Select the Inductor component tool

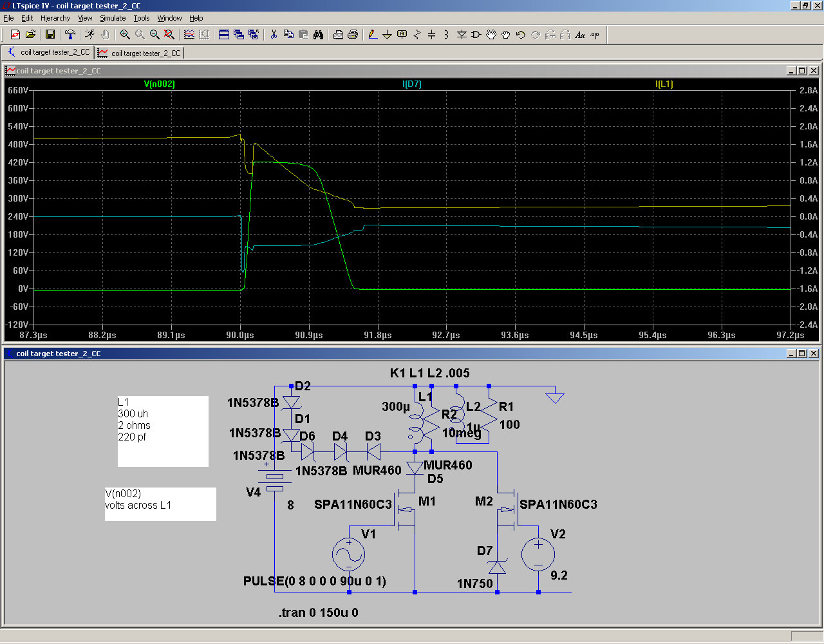click(x=446, y=35)
